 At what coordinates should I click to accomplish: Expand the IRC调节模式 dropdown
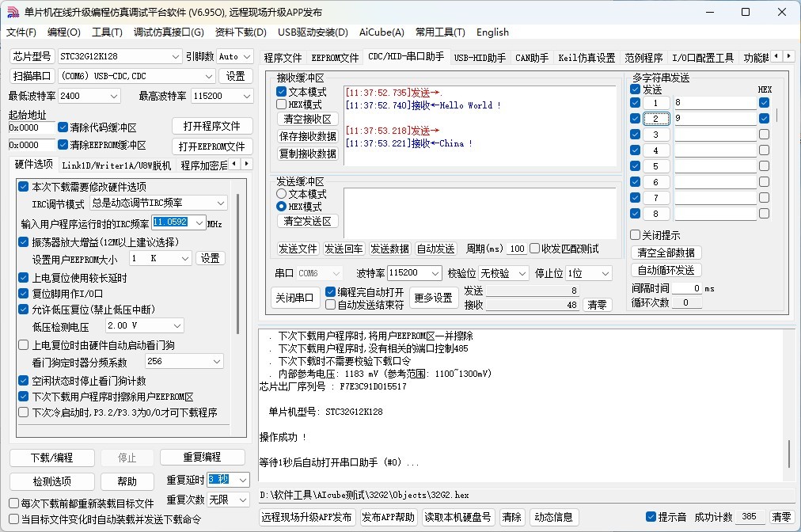point(221,203)
